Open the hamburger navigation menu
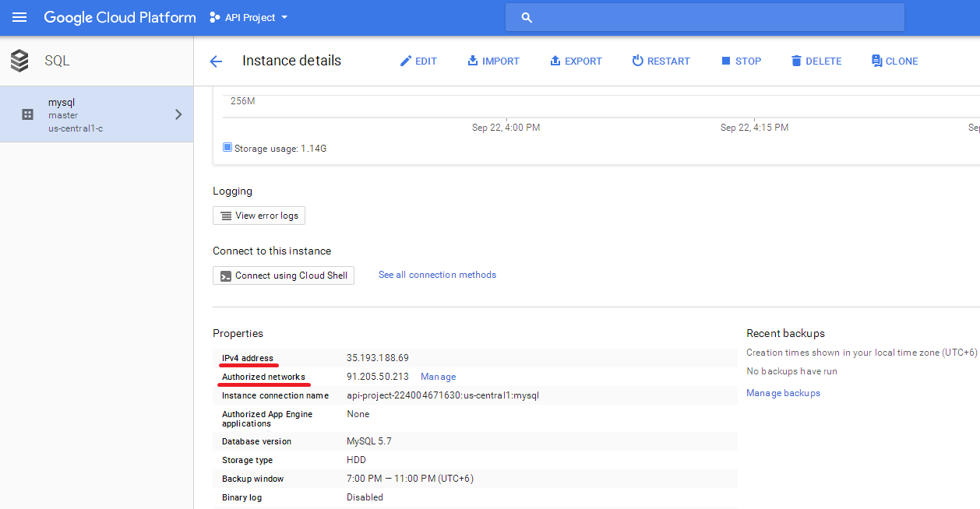Viewport: 980px width, 509px height. [19, 17]
